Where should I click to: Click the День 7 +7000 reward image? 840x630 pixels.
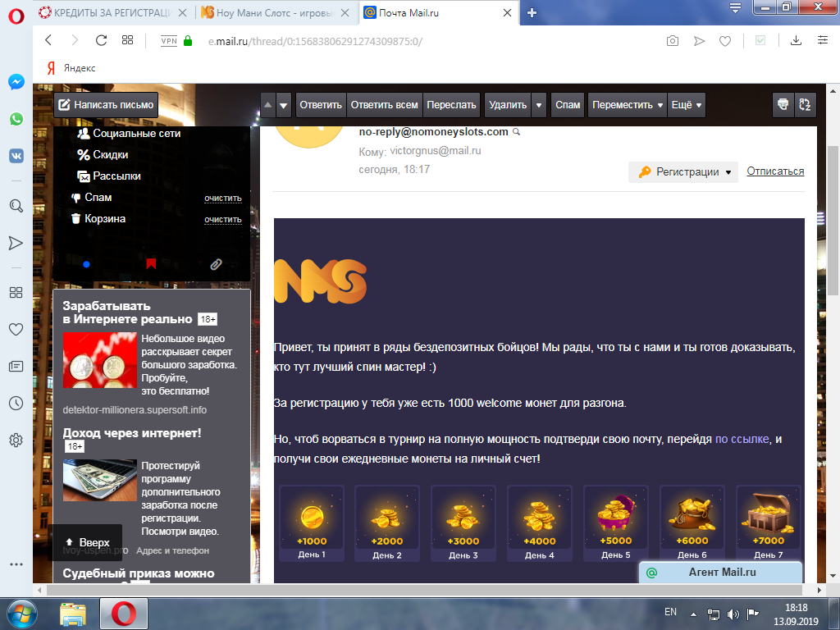pyautogui.click(x=768, y=523)
